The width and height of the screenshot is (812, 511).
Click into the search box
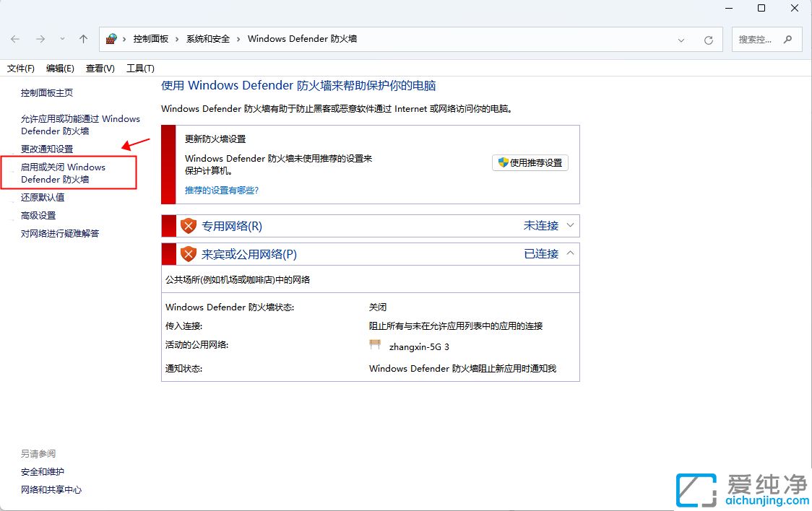[757, 40]
